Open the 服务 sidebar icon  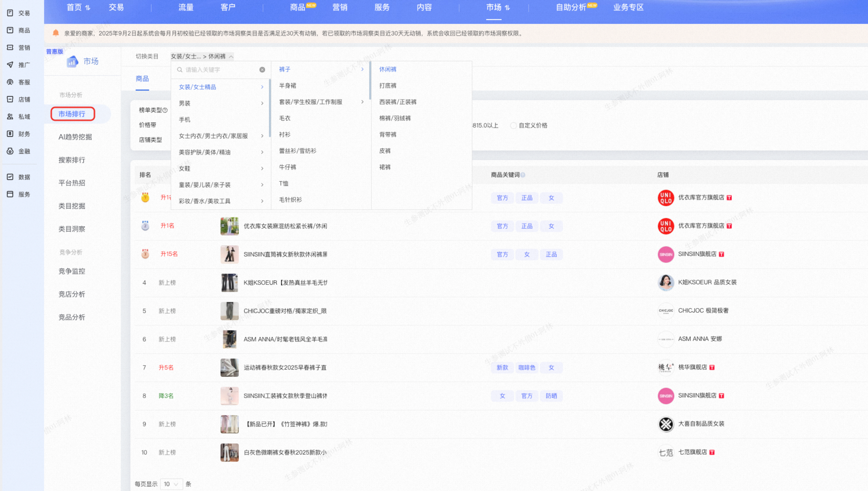[x=10, y=194]
